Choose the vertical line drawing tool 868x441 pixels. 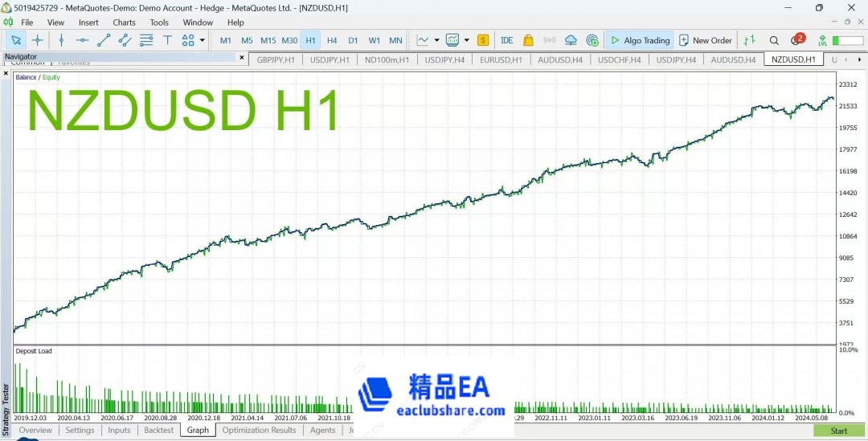pyautogui.click(x=61, y=40)
